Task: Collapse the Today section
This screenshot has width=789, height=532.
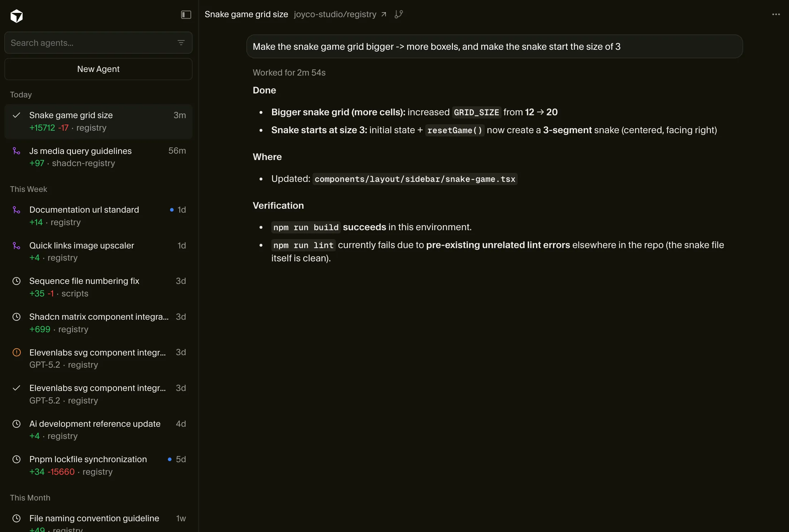Action: click(x=20, y=95)
